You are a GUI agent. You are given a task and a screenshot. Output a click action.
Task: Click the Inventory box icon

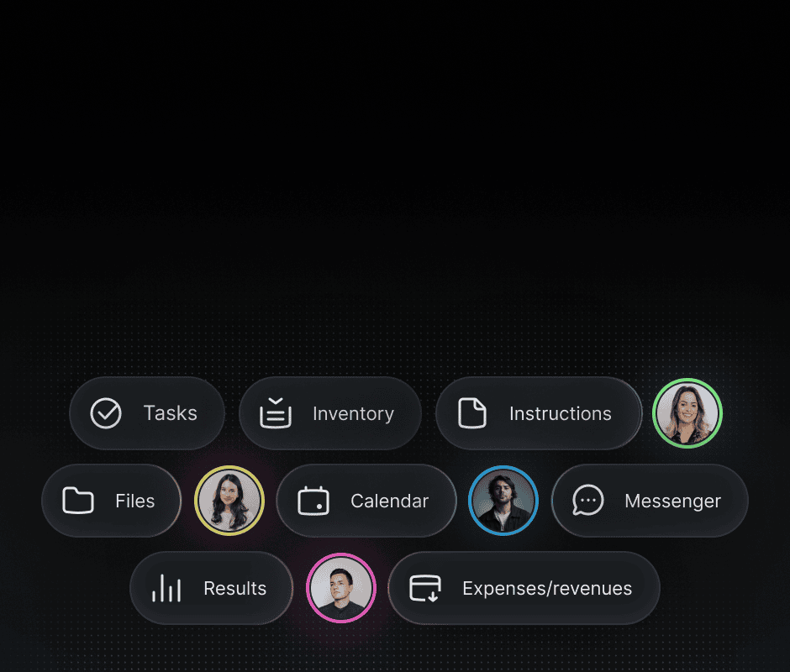(275, 413)
